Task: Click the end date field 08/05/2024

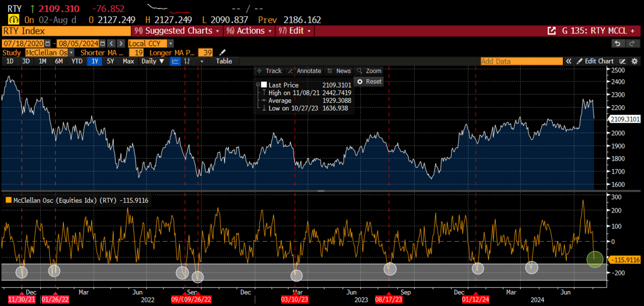Action: pyautogui.click(x=78, y=43)
